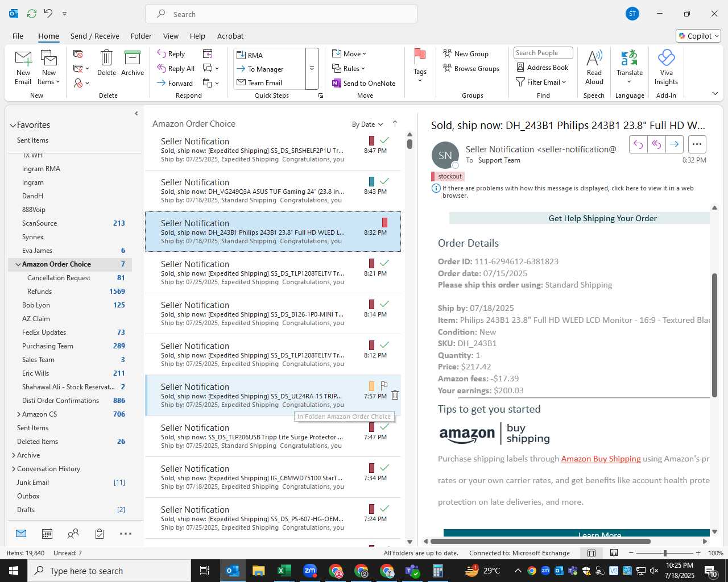
Task: Open the Excel icon in taskbar
Action: click(284, 571)
